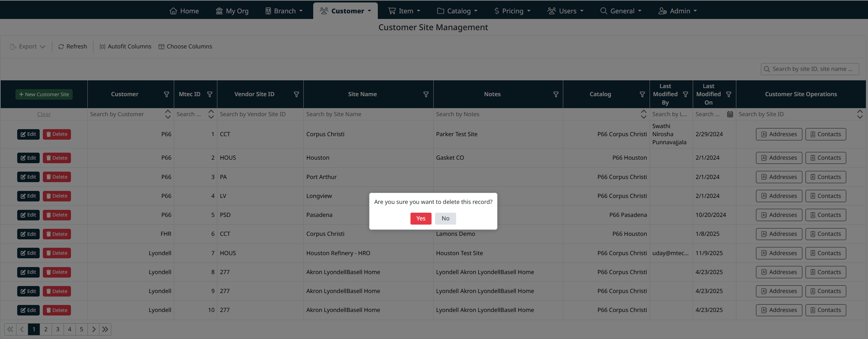
Task: Go to the last page of results
Action: pos(105,329)
